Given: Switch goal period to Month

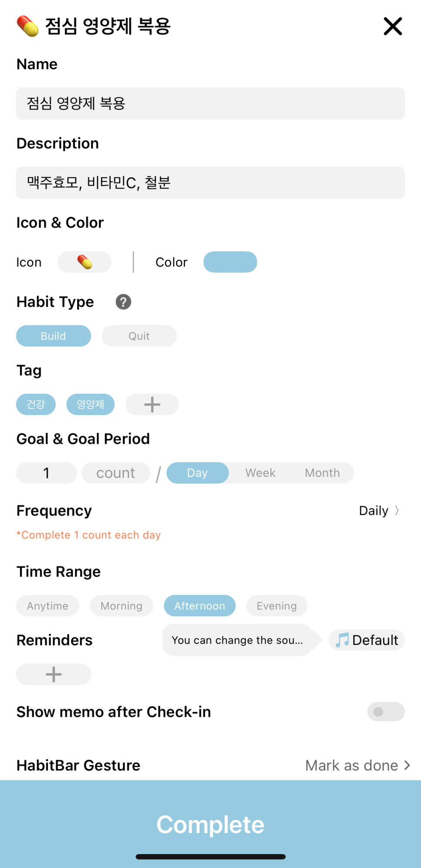Looking at the screenshot, I should [x=323, y=473].
